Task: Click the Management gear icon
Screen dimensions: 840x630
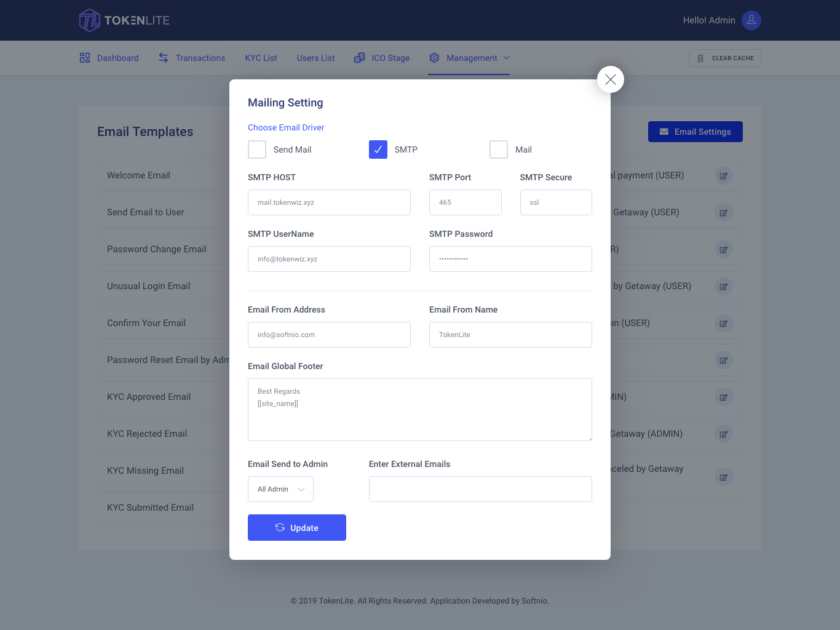Action: pos(435,57)
